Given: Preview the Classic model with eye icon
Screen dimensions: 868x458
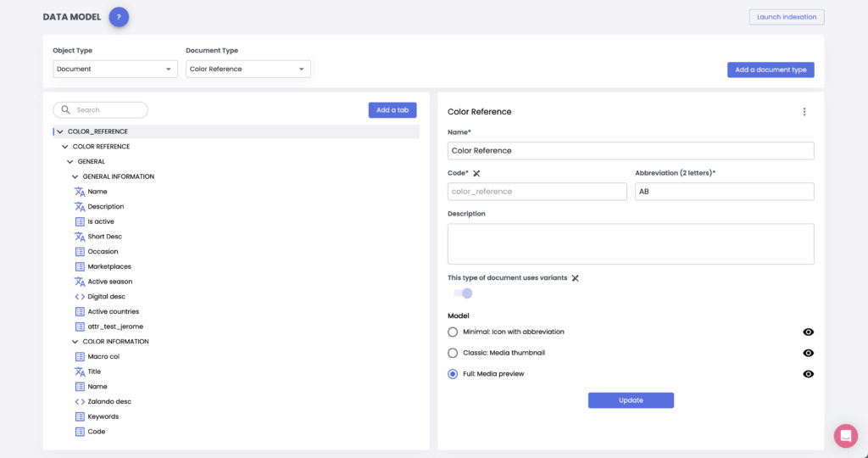Looking at the screenshot, I should pyautogui.click(x=808, y=354).
